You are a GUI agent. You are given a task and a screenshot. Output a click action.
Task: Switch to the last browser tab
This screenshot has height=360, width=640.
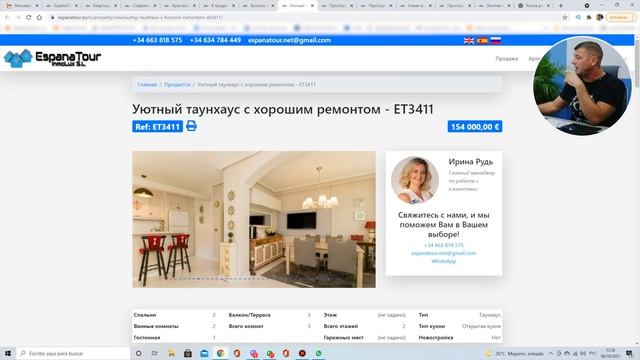534,6
